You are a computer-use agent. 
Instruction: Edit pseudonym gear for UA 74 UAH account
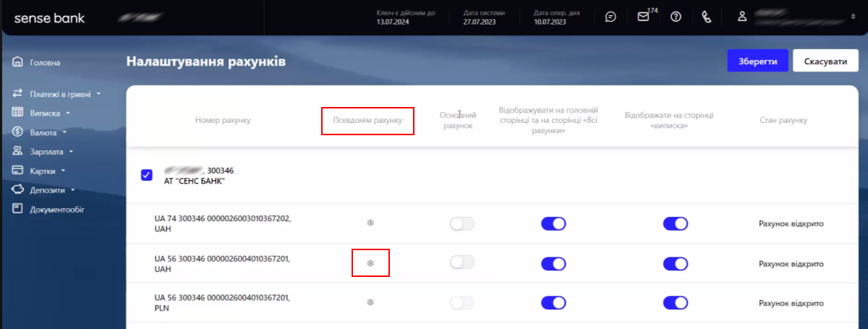tap(370, 224)
